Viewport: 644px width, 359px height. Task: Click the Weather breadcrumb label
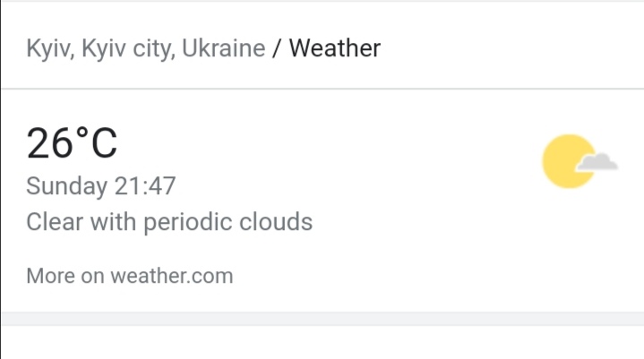pos(334,48)
